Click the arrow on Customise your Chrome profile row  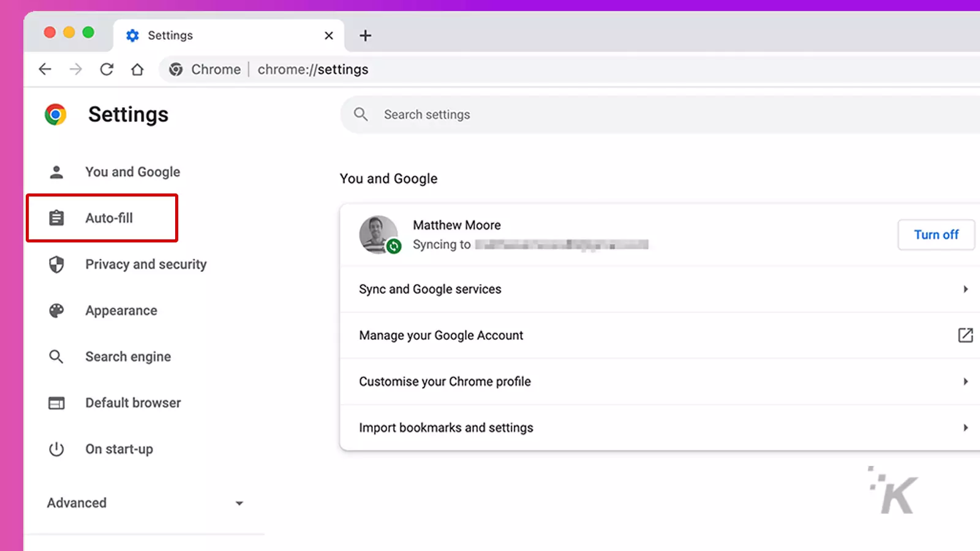tap(965, 381)
